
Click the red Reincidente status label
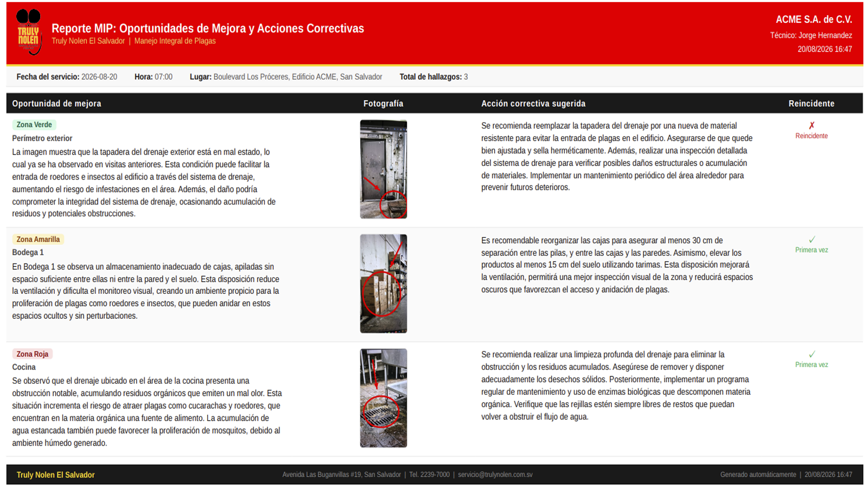812,136
